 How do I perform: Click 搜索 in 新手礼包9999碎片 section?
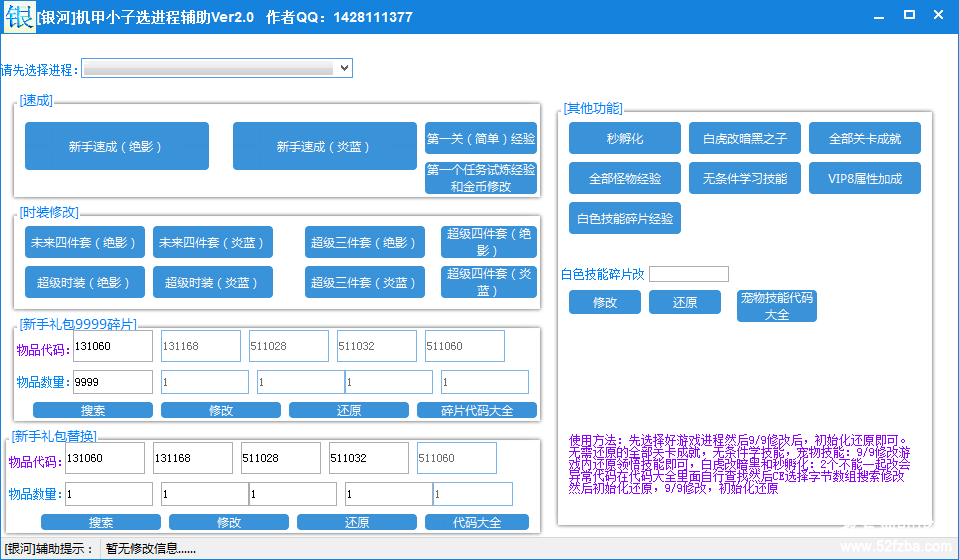93,410
